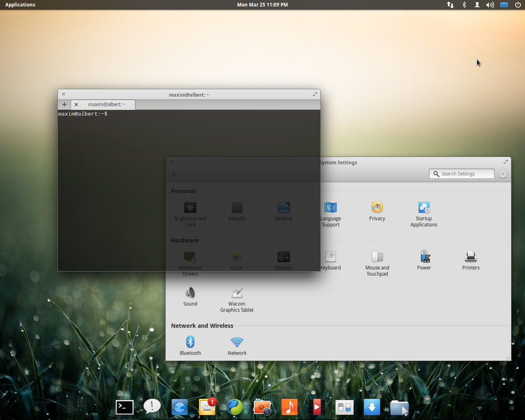Open the volume indicator in the top panel
525x420 pixels.
[x=490, y=5]
